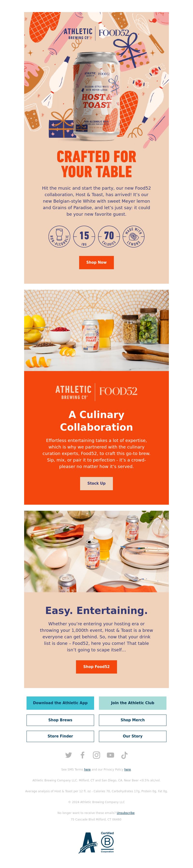Open the Shop Brews link button
This screenshot has height=868, width=193.
(x=60, y=720)
